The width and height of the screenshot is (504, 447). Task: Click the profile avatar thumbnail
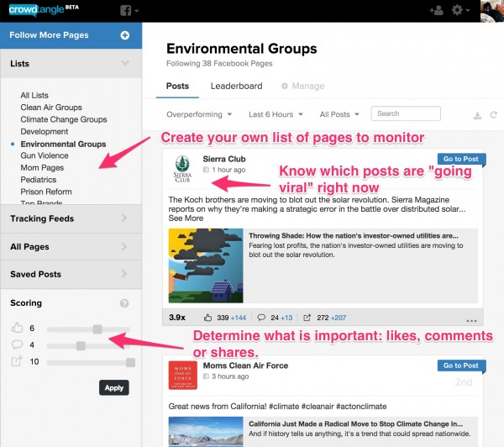[x=492, y=11]
